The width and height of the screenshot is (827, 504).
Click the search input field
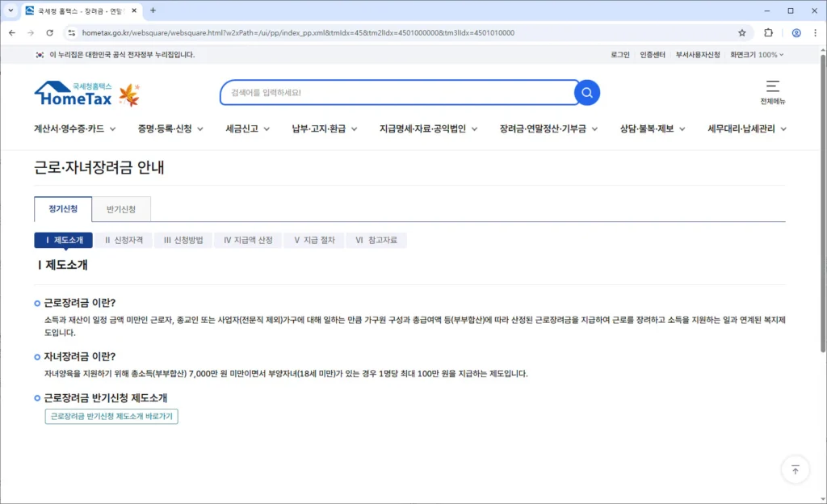396,93
